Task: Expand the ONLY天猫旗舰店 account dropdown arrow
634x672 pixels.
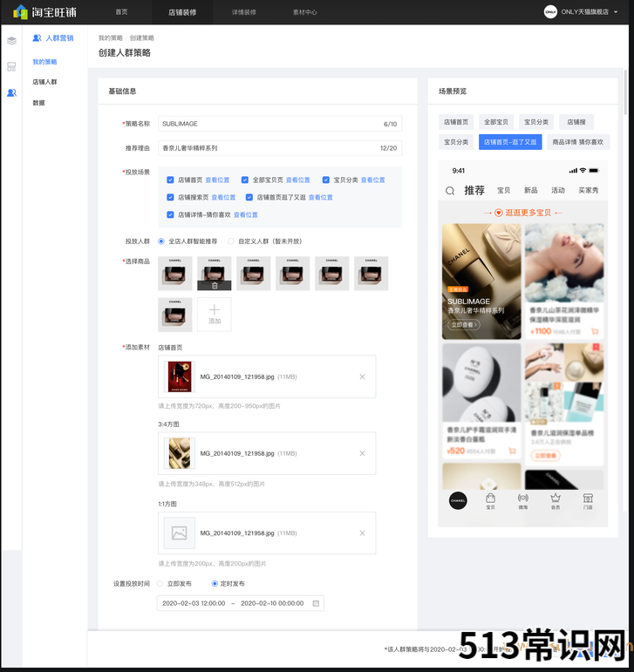Action: point(616,12)
